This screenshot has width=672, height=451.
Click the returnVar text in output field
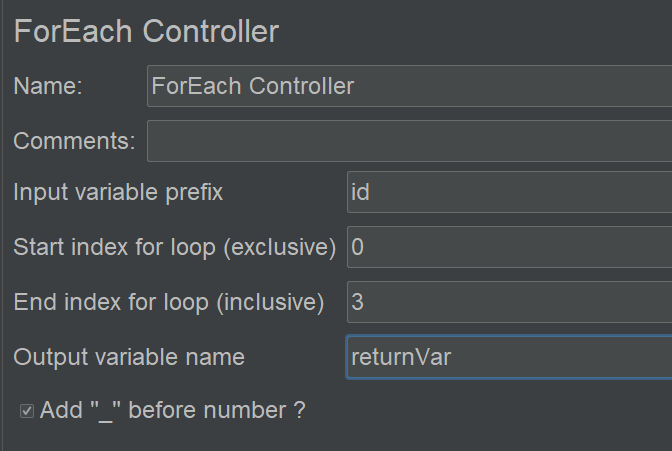pos(401,358)
